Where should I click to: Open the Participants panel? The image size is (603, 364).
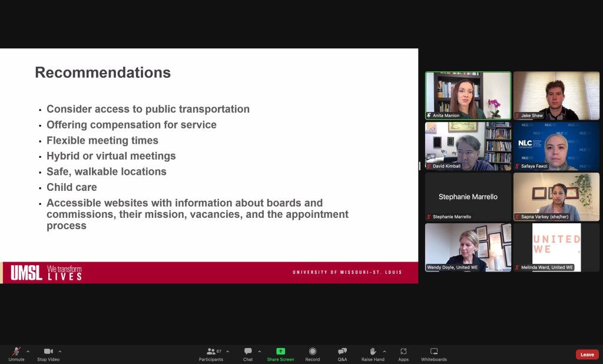click(x=211, y=352)
